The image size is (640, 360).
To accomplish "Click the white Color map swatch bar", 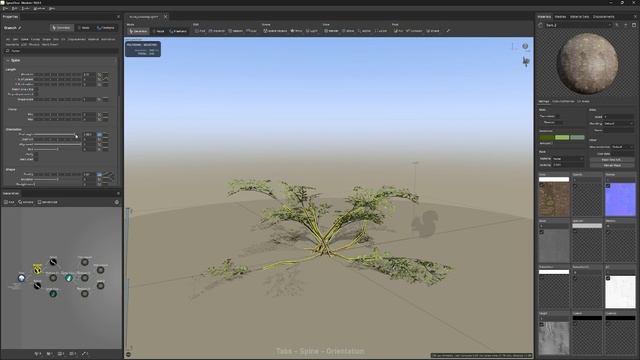I will (x=554, y=179).
